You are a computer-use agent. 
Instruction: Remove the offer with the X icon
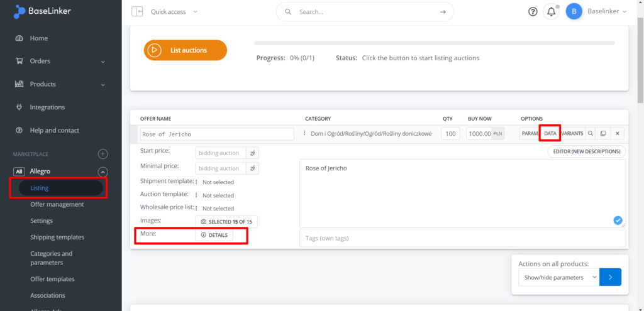coord(618,133)
